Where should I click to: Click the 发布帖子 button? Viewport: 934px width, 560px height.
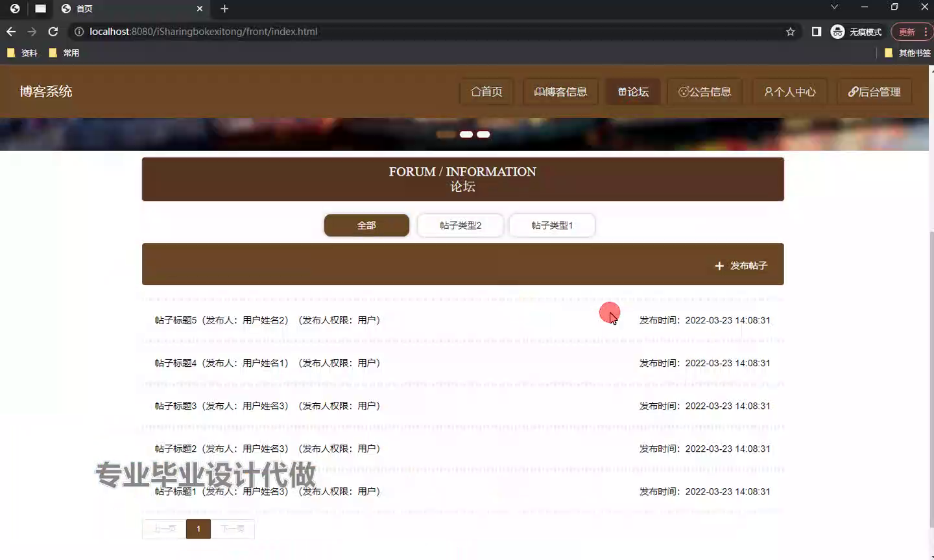point(741,266)
